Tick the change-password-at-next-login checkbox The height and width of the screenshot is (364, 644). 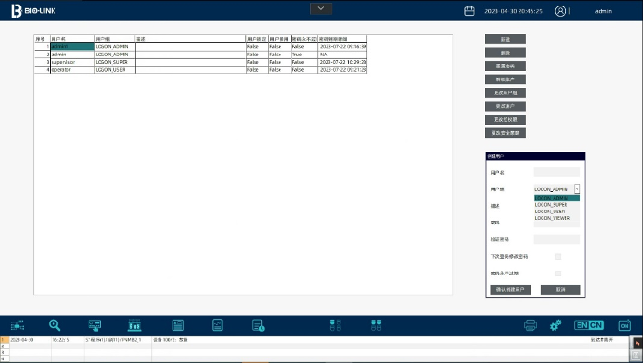coord(558,257)
